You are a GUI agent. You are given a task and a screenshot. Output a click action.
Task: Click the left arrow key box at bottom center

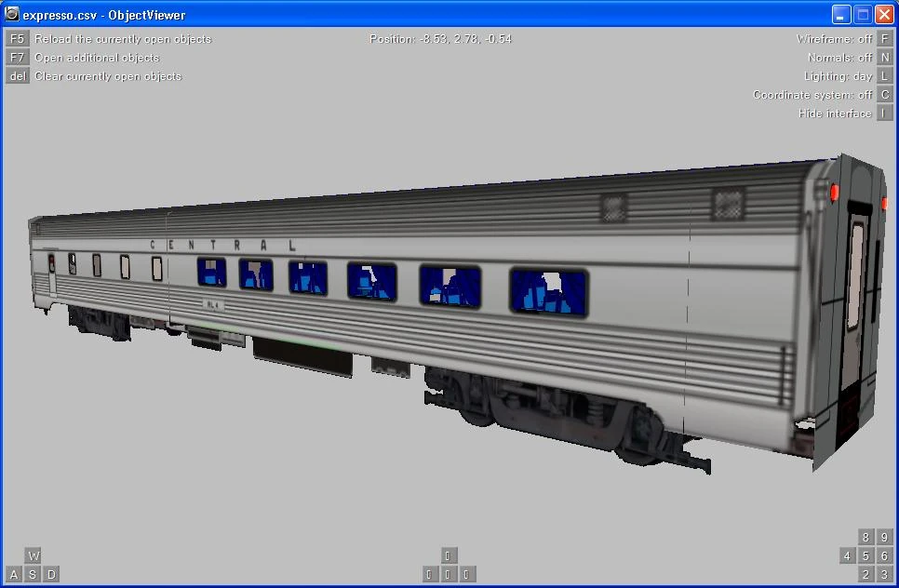(429, 574)
